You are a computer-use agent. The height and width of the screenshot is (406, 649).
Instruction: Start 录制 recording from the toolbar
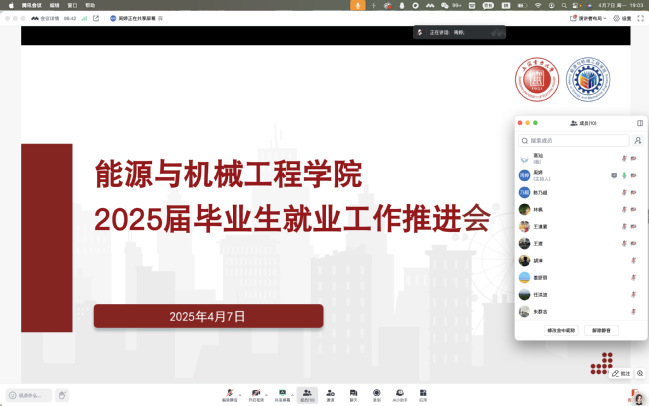376,394
